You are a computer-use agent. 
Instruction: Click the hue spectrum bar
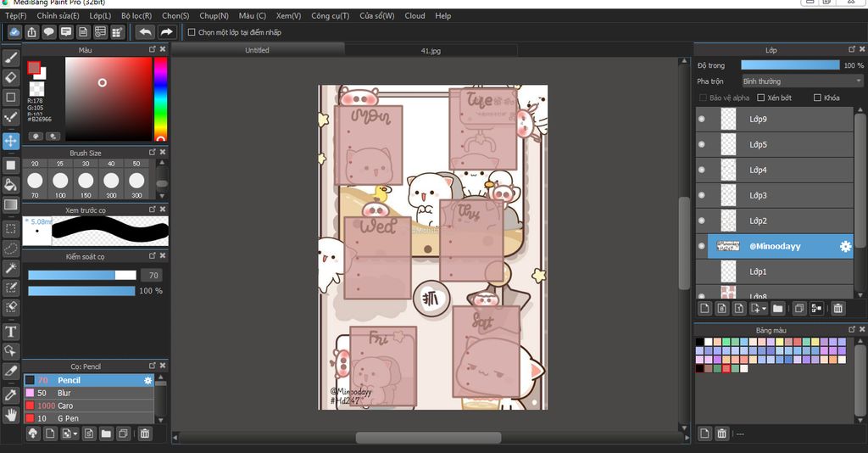tap(160, 99)
